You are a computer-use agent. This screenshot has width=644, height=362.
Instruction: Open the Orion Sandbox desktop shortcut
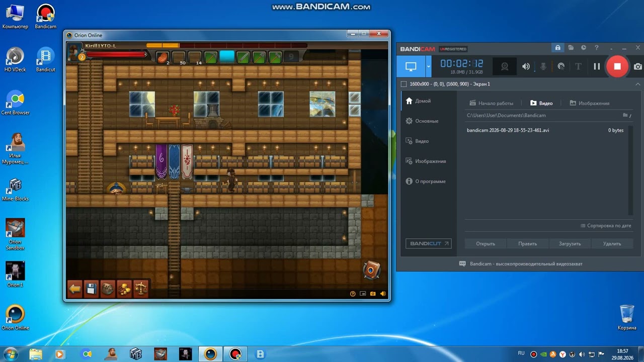tap(15, 234)
